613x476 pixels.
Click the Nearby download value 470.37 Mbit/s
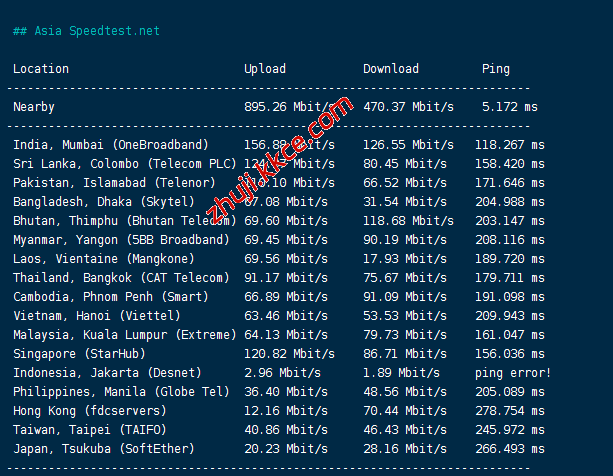pos(408,107)
